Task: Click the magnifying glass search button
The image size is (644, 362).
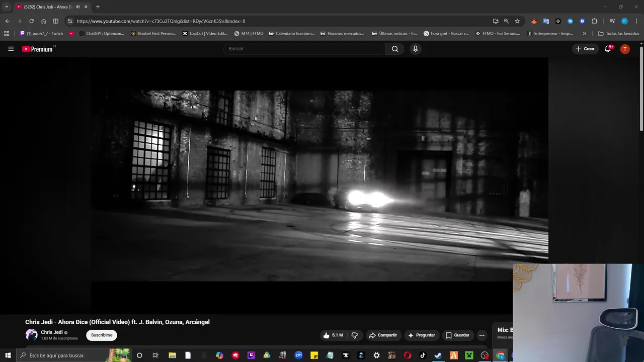Action: (395, 49)
